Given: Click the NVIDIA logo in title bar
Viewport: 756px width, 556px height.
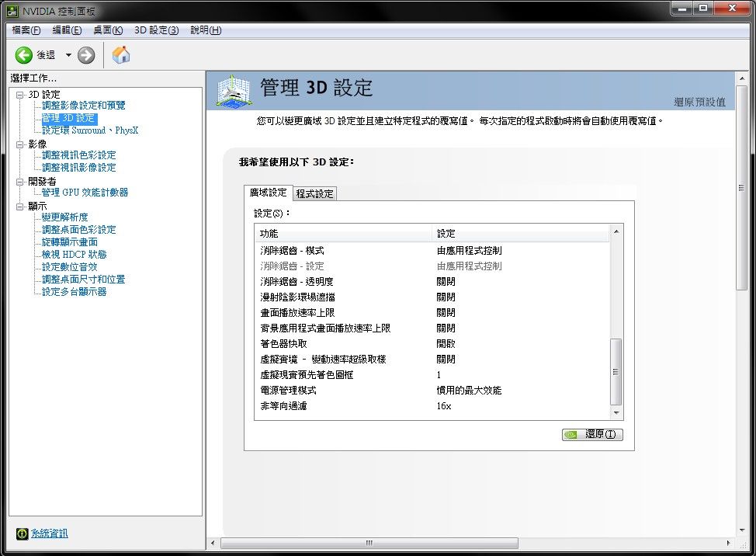Looking at the screenshot, I should click(9, 10).
